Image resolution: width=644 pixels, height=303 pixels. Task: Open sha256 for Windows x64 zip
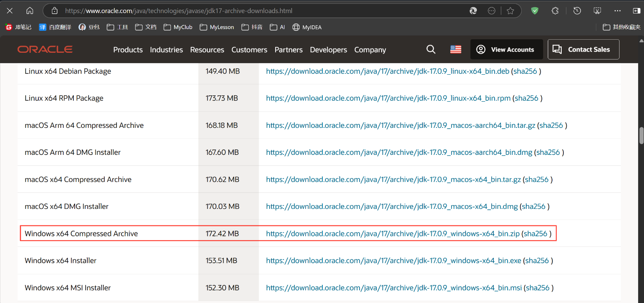(x=536, y=233)
